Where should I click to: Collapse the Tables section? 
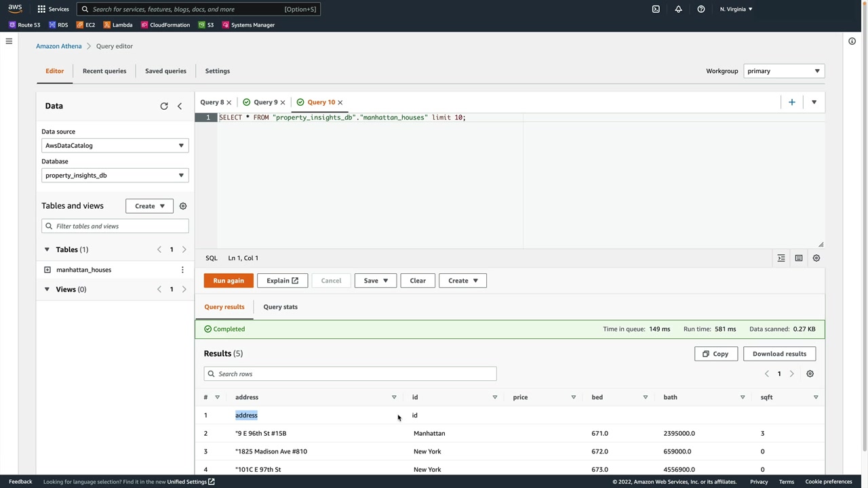(47, 249)
